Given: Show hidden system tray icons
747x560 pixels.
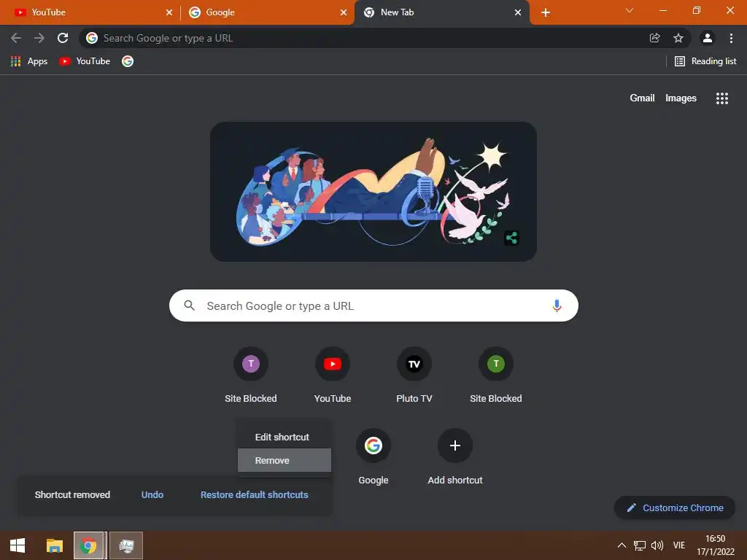Looking at the screenshot, I should tap(622, 545).
